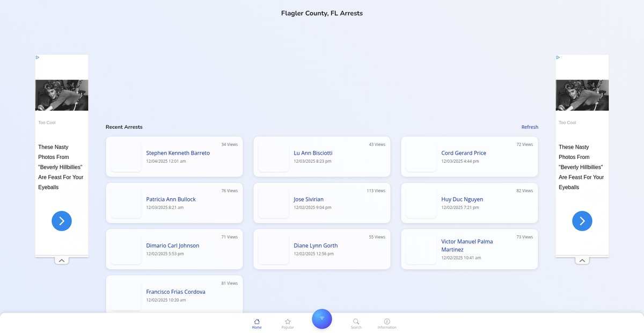Collapse the left ad with chevron

pyautogui.click(x=62, y=260)
